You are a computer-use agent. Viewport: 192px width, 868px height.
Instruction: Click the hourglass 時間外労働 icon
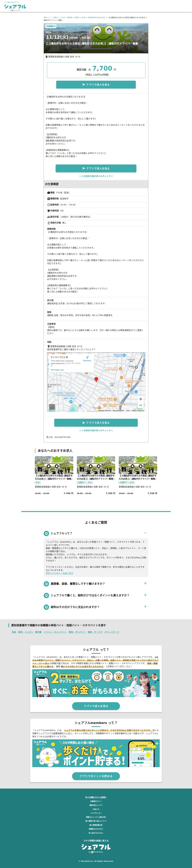pos(49,223)
